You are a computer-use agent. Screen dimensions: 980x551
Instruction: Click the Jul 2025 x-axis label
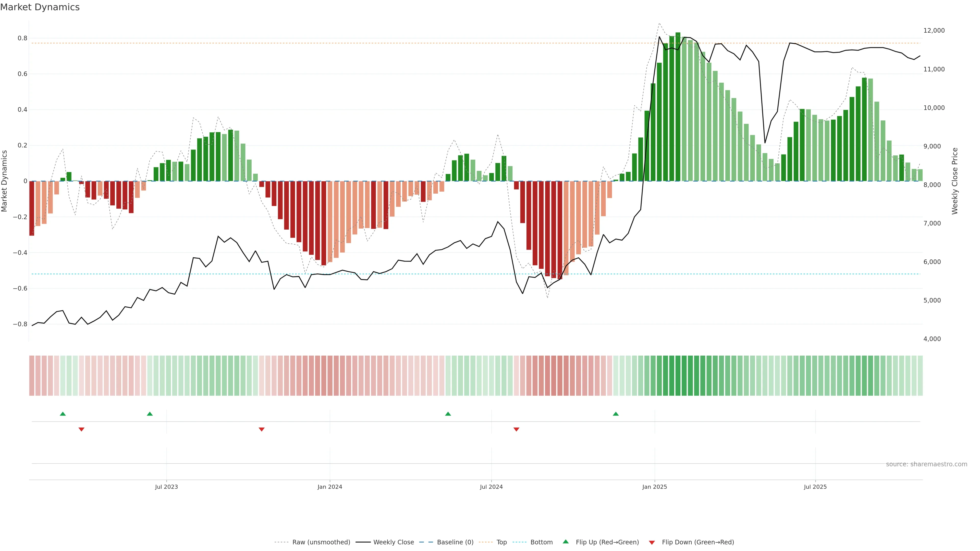click(x=815, y=487)
